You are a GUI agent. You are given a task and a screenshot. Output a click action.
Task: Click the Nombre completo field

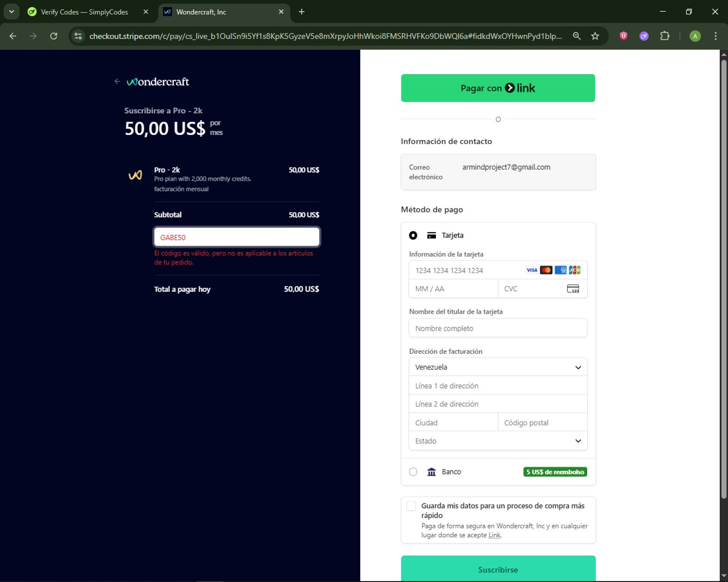498,328
